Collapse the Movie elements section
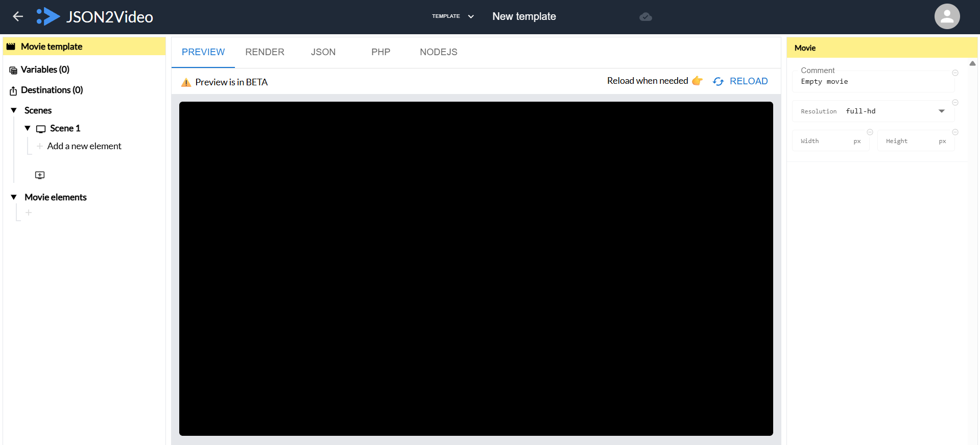980x445 pixels. tap(14, 197)
